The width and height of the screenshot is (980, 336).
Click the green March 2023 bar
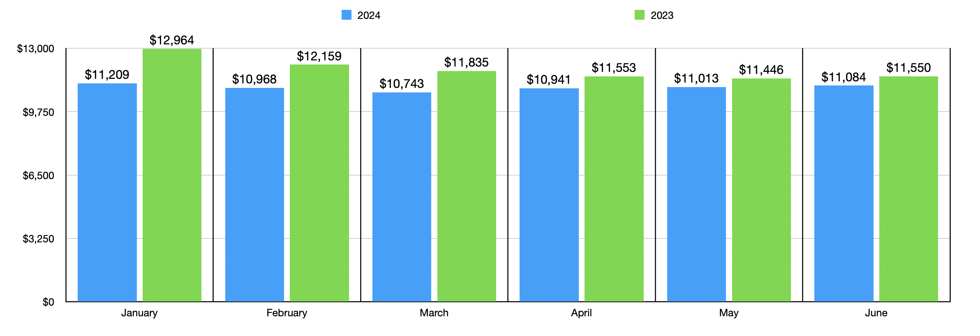467,186
